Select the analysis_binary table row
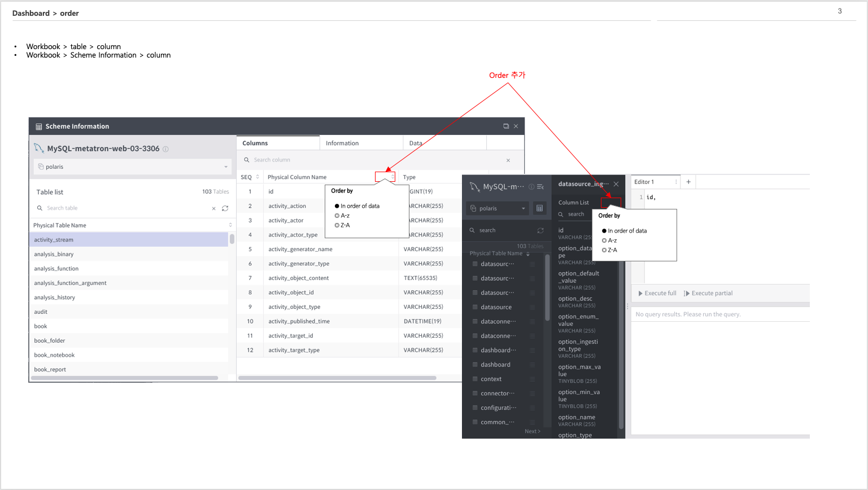The width and height of the screenshot is (868, 490). point(129,254)
